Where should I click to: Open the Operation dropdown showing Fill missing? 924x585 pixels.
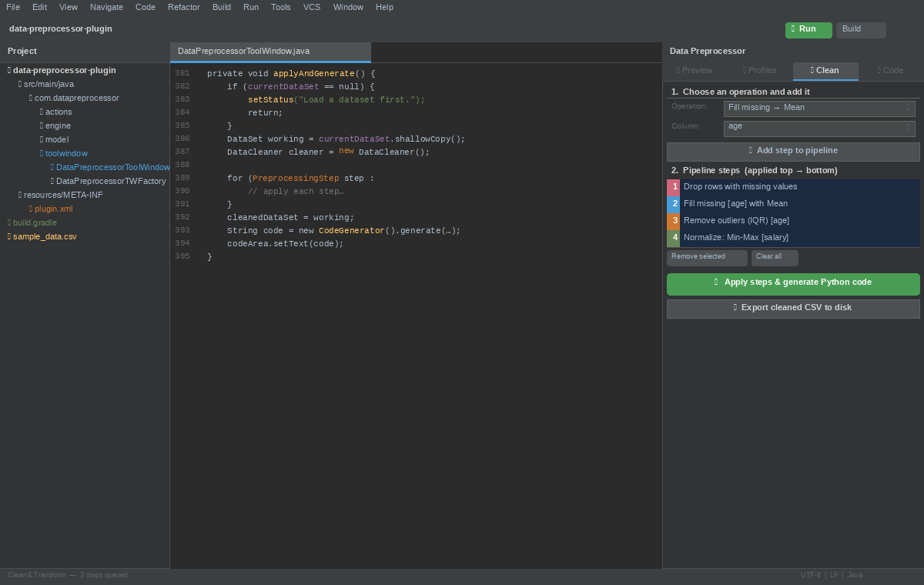tap(819, 107)
